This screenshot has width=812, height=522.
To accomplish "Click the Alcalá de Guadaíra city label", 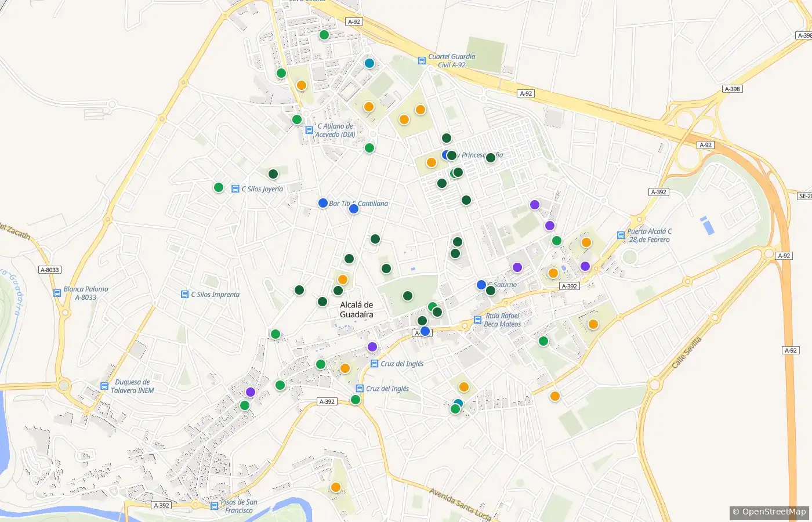I will 357,310.
